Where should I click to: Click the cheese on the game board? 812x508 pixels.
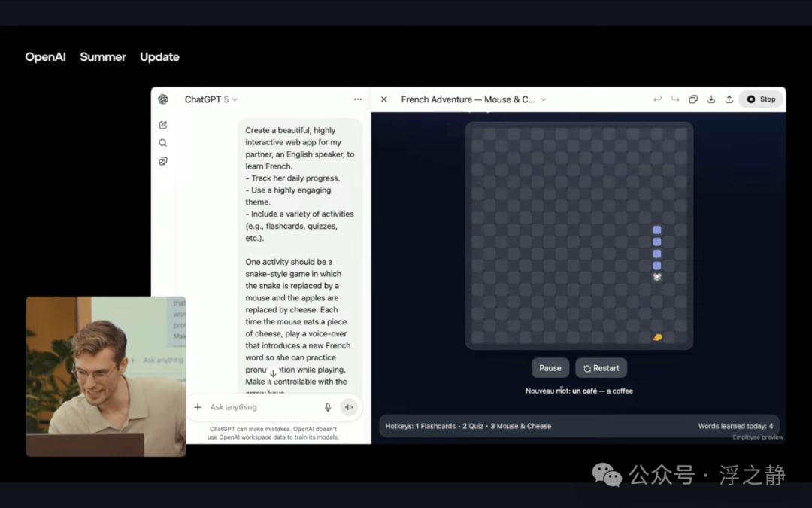click(x=657, y=337)
